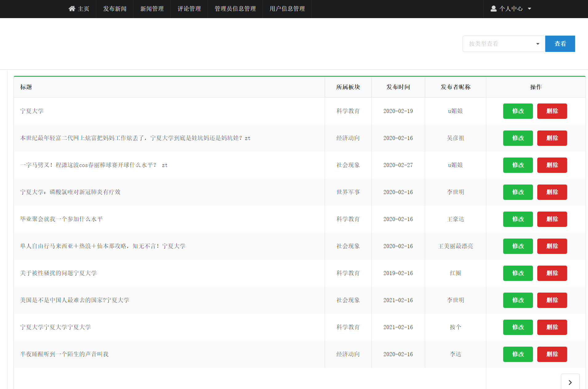The width and height of the screenshot is (588, 389).
Task: Click 经济动向 cell in the 李达 row
Action: click(348, 354)
